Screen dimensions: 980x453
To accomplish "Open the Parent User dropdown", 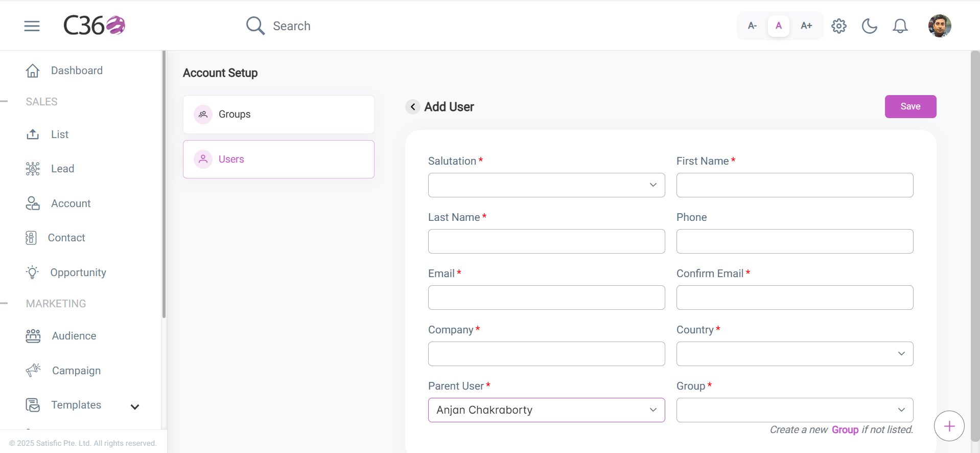I will (546, 410).
